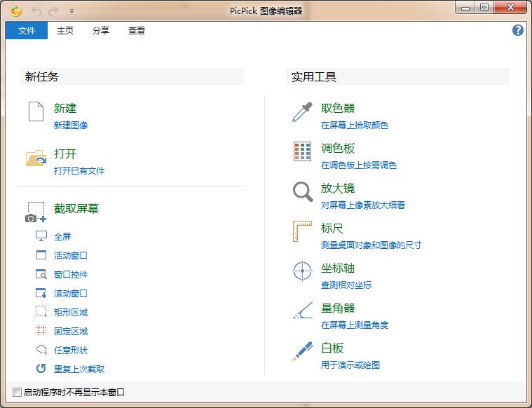This screenshot has width=532, height=408.
Task: Select 任意形状 capture option
Action: coord(71,350)
